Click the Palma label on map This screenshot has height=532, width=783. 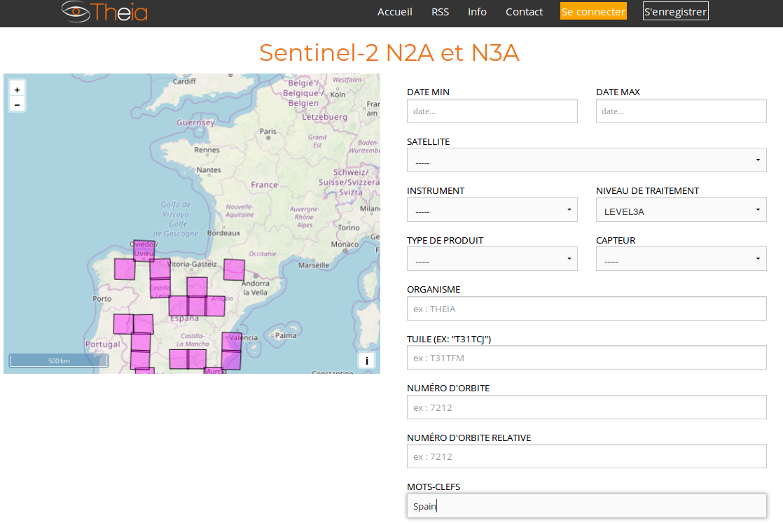point(285,335)
